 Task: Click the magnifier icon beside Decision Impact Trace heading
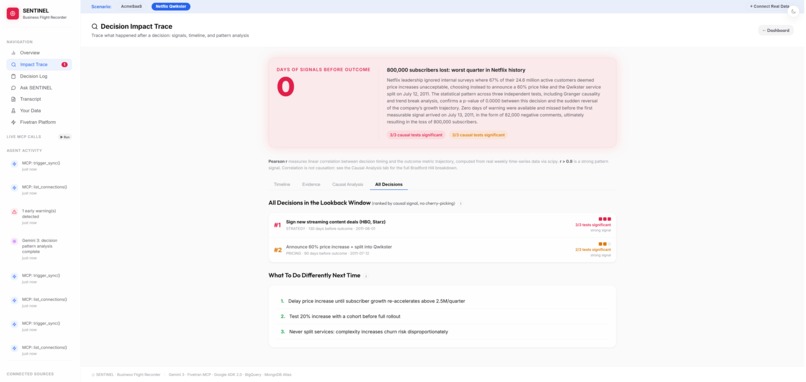[x=95, y=26]
